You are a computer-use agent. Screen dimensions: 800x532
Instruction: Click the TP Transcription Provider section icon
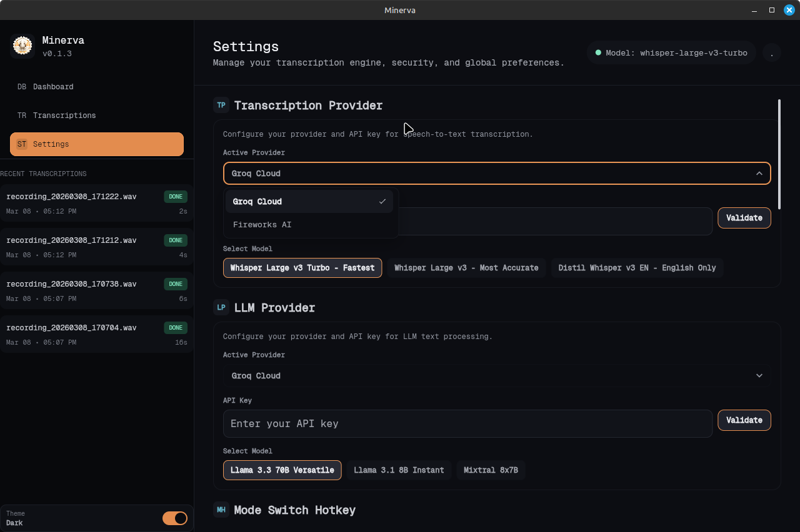[x=221, y=105]
